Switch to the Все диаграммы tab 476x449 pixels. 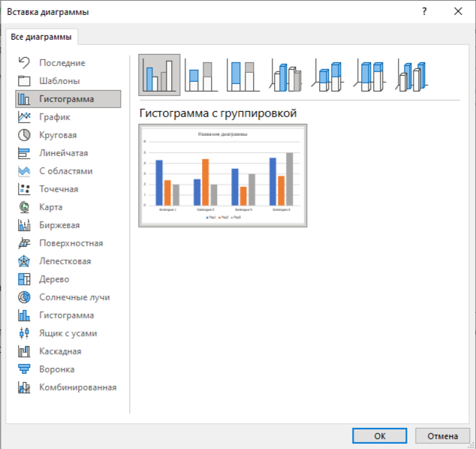click(x=41, y=37)
